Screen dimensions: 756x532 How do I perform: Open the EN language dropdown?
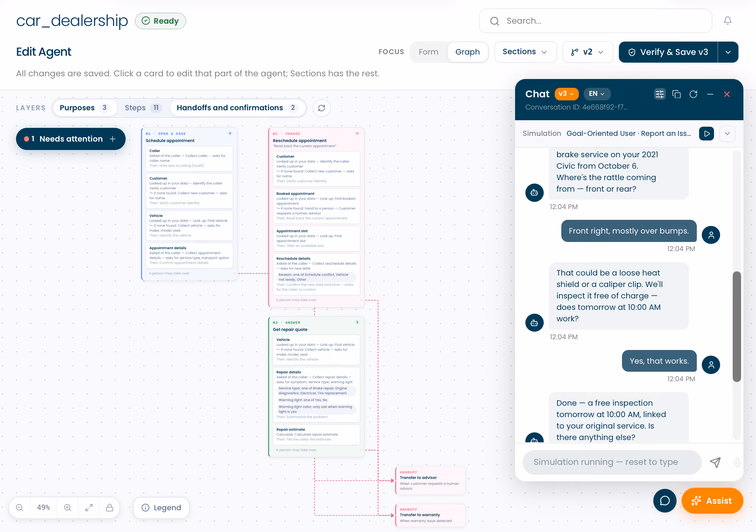pos(597,94)
